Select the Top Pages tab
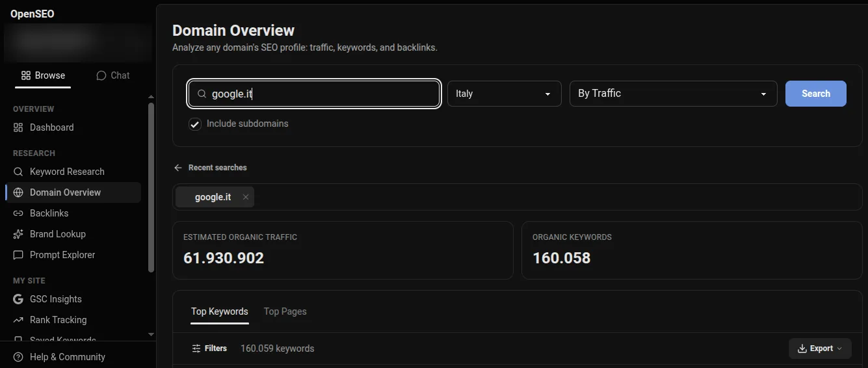868x368 pixels. pyautogui.click(x=285, y=311)
